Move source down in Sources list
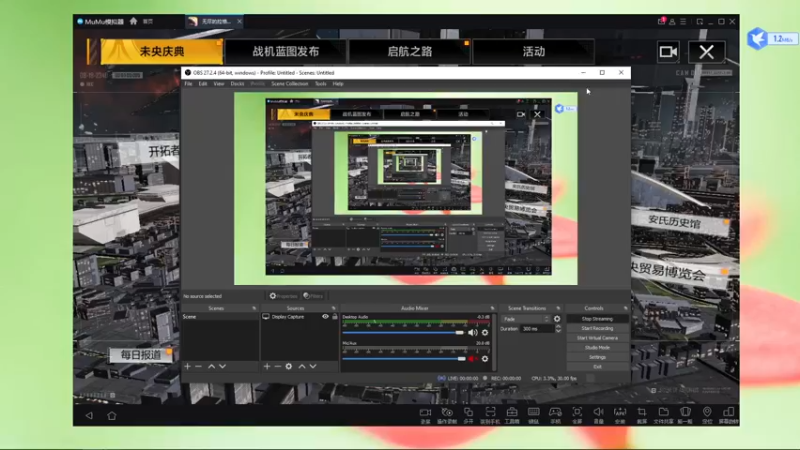Screen dimensions: 800x450 pyautogui.click(x=313, y=366)
